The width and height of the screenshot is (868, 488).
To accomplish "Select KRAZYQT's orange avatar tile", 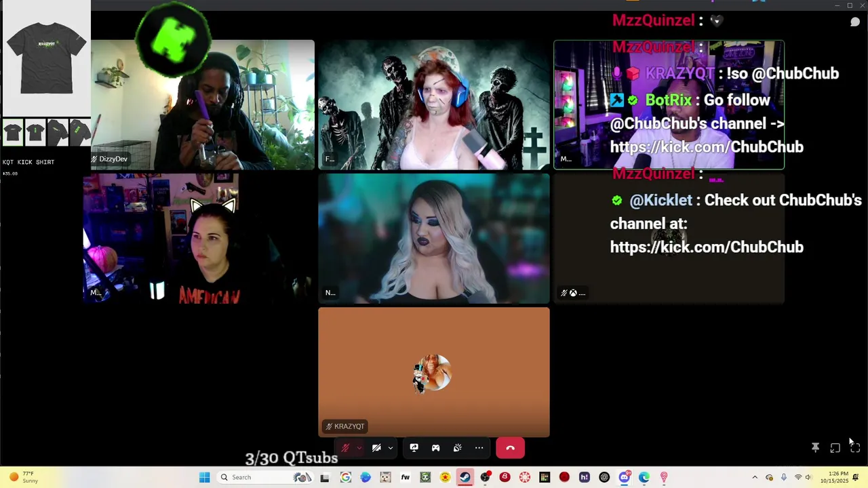I will pos(434,372).
